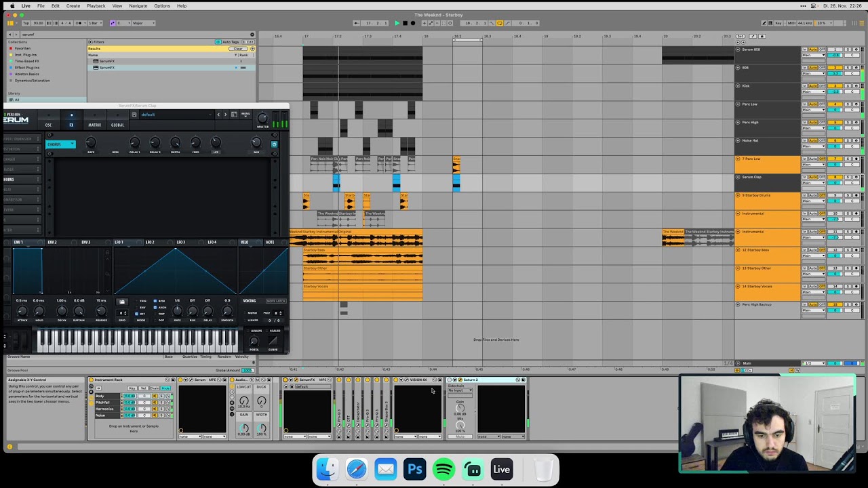This screenshot has width=868, height=488.
Task: Toggle Serum chorus effect power button
Action: coord(274,144)
